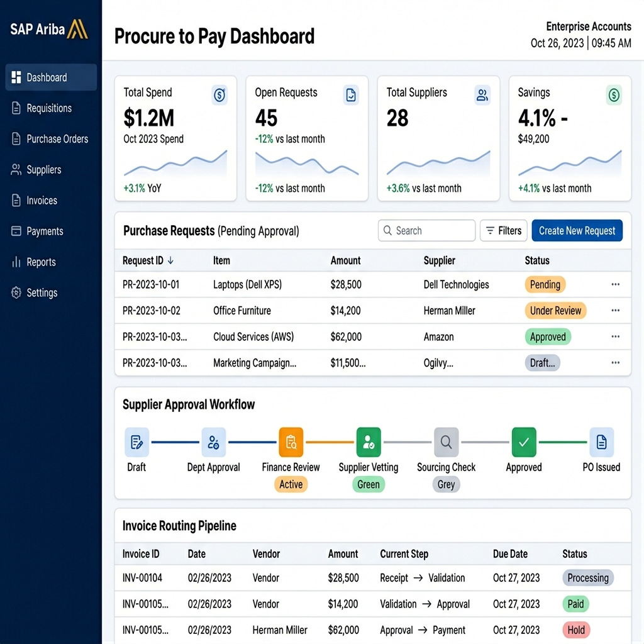Click the Total Spend dollar icon
644x644 pixels.
(219, 96)
